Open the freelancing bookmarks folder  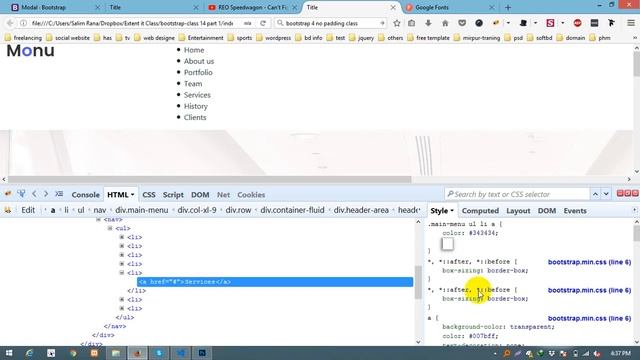click(x=23, y=38)
